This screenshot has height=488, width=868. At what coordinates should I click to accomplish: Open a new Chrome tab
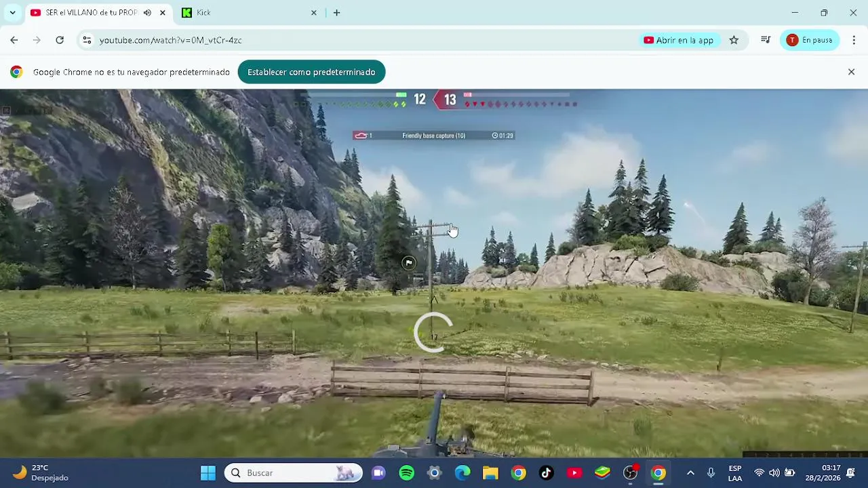(x=336, y=13)
